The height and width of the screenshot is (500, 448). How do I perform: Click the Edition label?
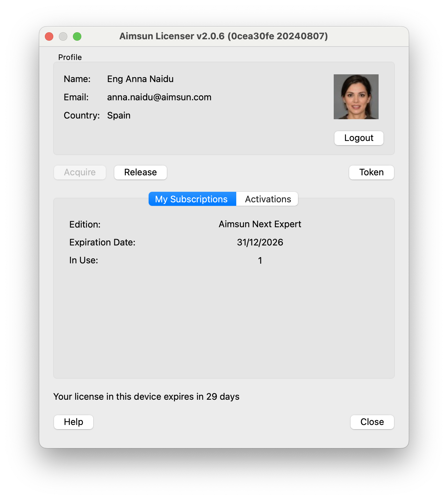(85, 224)
